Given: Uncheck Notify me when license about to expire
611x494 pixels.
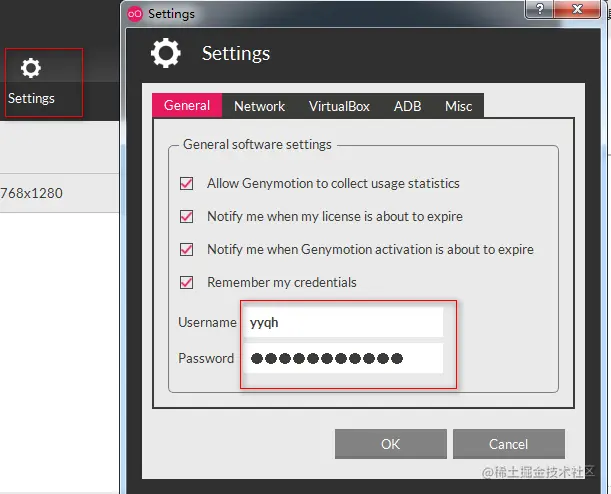Looking at the screenshot, I should 186,216.
